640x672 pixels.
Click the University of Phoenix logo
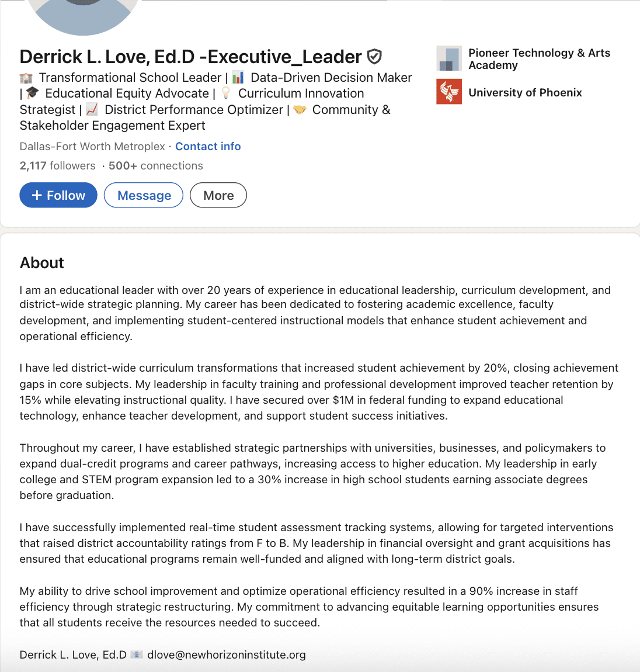pos(449,92)
